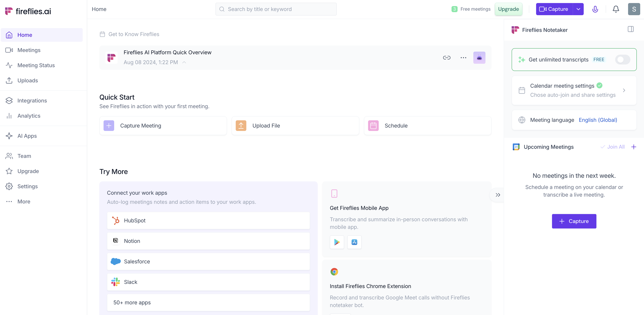
Task: Click the Free meetings counter badge
Action: 455,9
